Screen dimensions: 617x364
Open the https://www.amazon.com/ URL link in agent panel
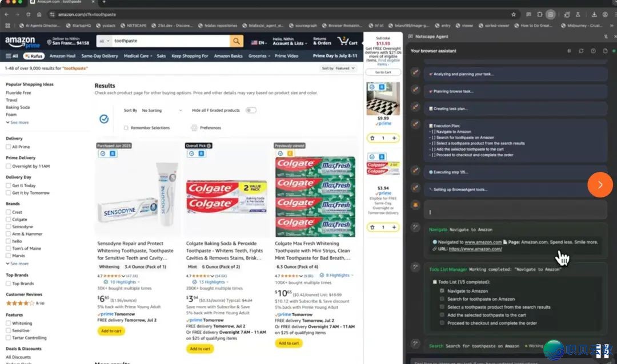click(475, 249)
